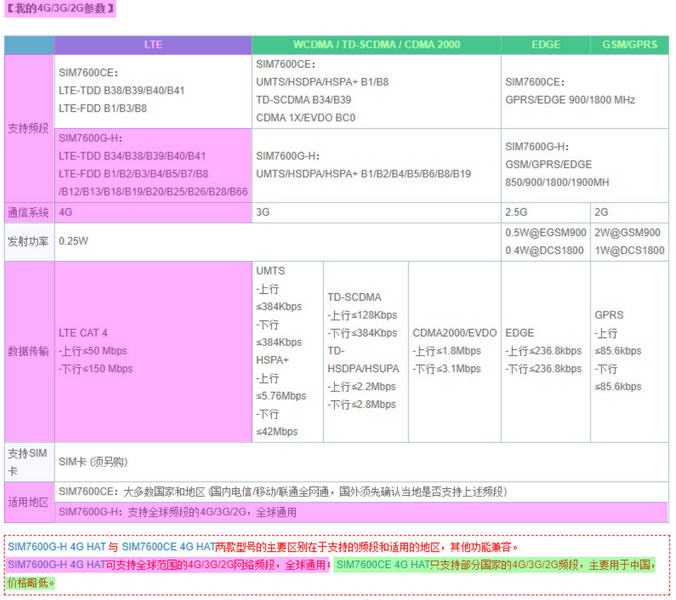Click 0.5W@EGSM900 value

click(x=546, y=233)
